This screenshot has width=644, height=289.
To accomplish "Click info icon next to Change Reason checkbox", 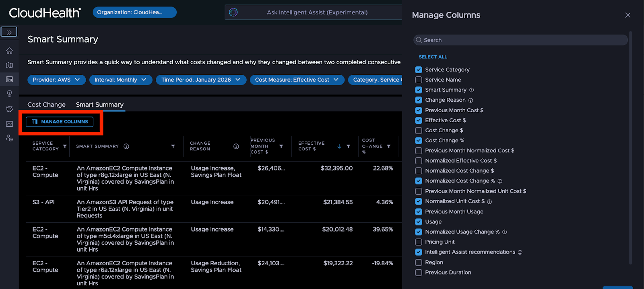I will pyautogui.click(x=471, y=100).
